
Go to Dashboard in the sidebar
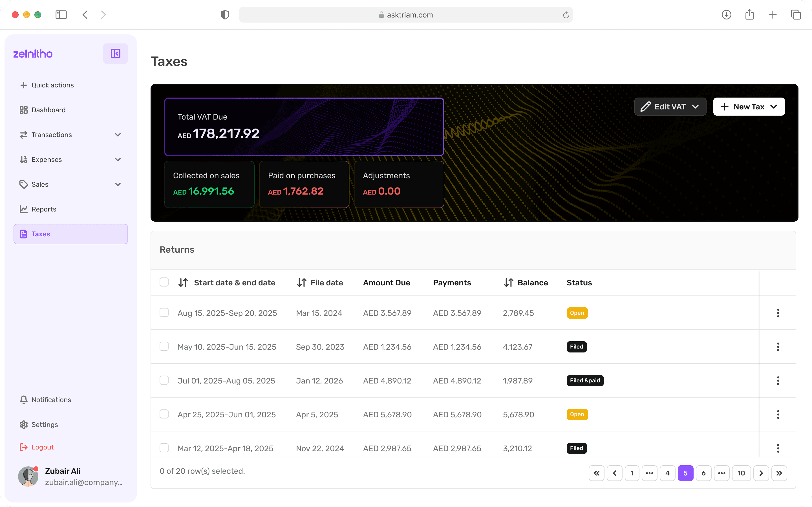pyautogui.click(x=48, y=110)
